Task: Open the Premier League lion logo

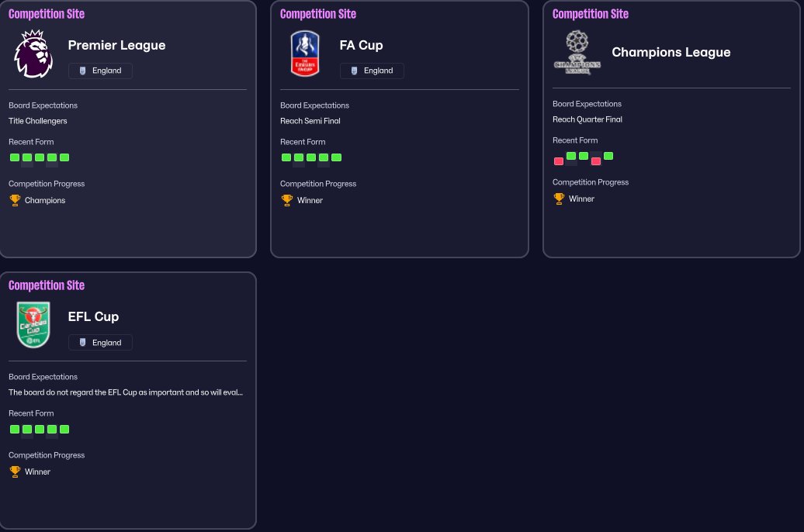Action: 33,54
